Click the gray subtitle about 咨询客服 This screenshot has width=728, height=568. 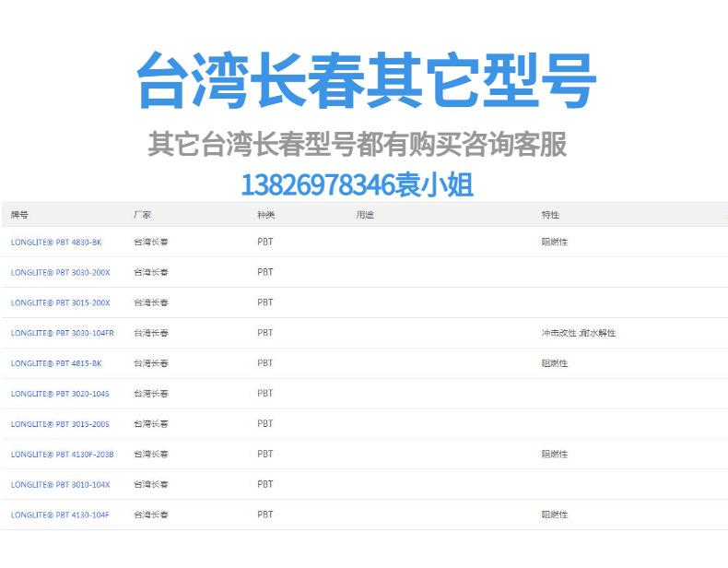tap(357, 144)
